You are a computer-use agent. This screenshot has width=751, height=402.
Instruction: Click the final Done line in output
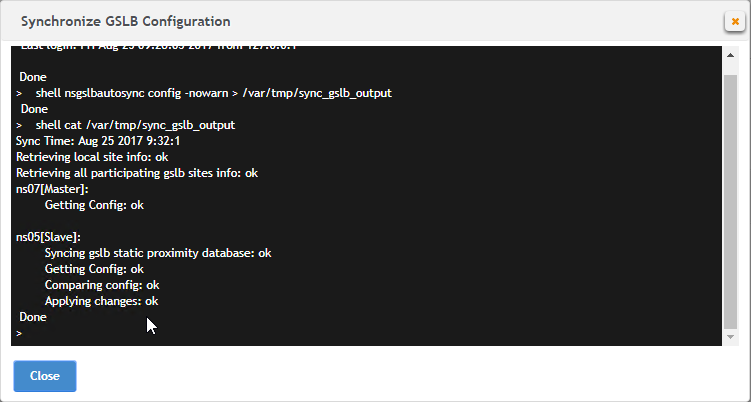pyautogui.click(x=33, y=317)
